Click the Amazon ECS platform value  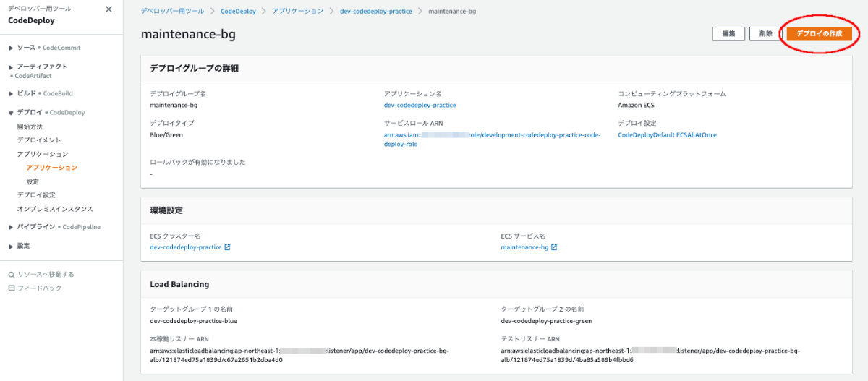coord(636,106)
